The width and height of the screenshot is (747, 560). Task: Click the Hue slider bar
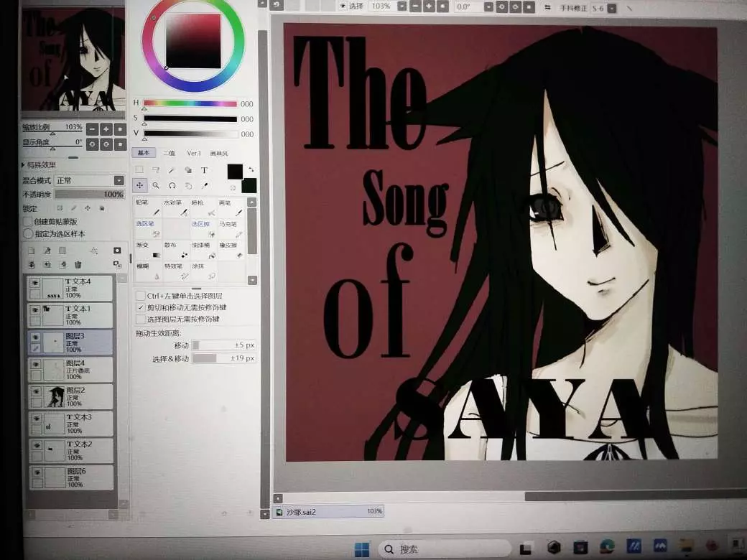click(x=190, y=103)
